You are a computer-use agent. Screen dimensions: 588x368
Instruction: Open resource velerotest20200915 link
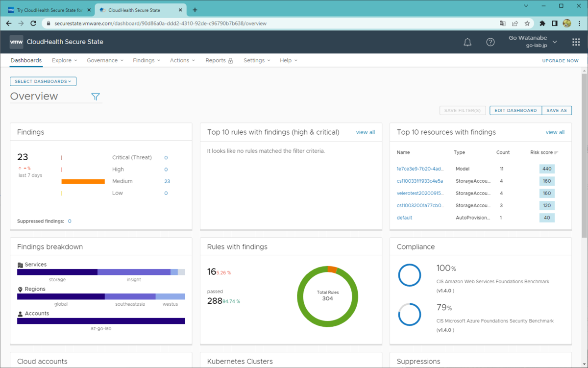click(x=420, y=193)
